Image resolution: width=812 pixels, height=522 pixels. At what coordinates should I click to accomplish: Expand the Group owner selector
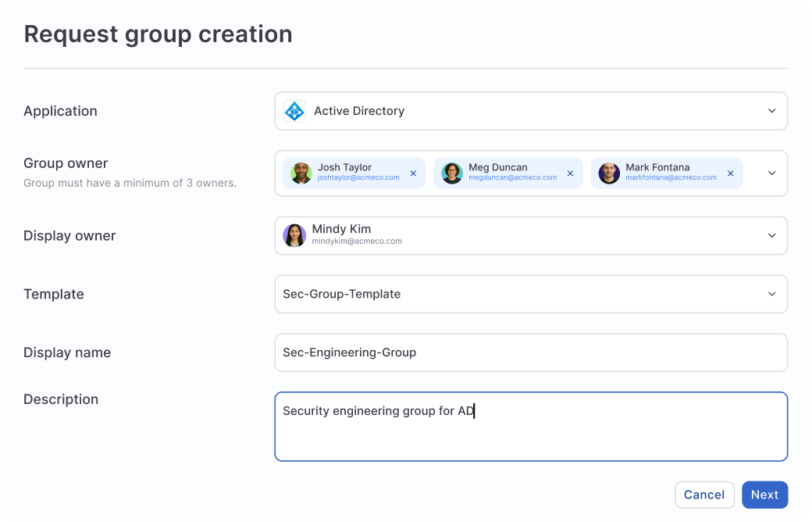[x=771, y=173]
